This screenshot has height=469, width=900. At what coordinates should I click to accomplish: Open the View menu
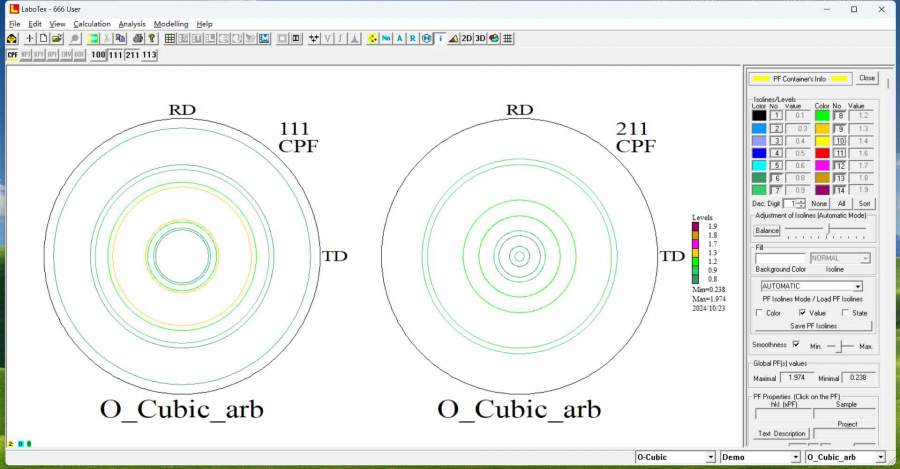click(57, 24)
